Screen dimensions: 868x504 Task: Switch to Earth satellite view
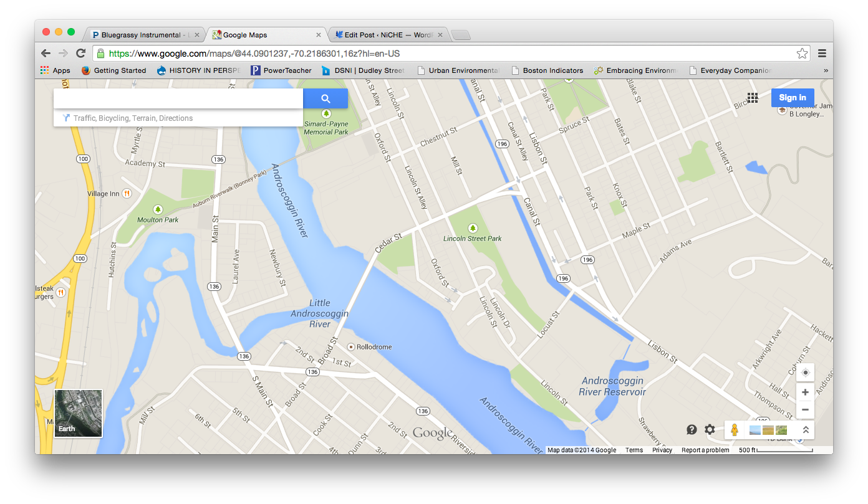tap(79, 413)
